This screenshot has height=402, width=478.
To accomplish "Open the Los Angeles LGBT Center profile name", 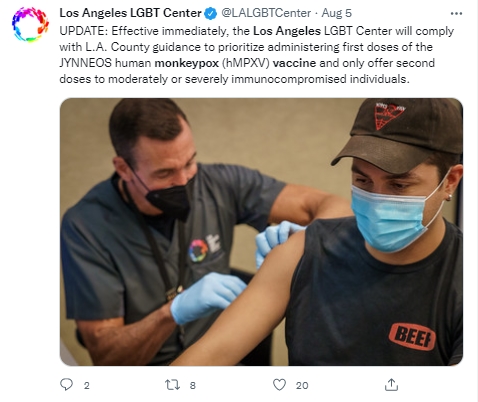I will tap(130, 13).
